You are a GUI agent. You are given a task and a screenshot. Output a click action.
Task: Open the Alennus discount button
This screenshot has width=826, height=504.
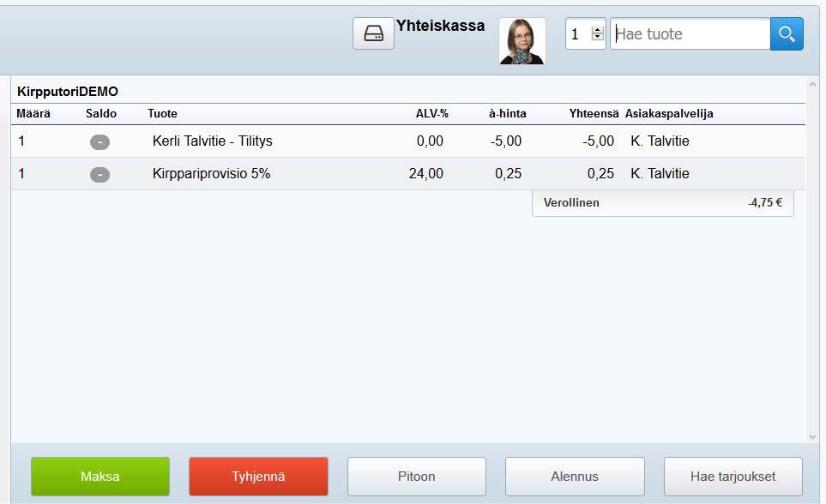tap(575, 477)
